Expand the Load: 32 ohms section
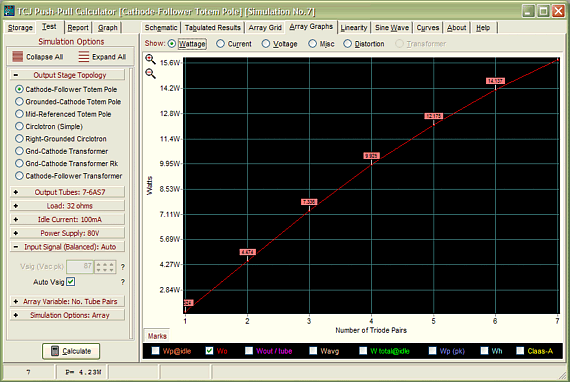 tap(68, 206)
